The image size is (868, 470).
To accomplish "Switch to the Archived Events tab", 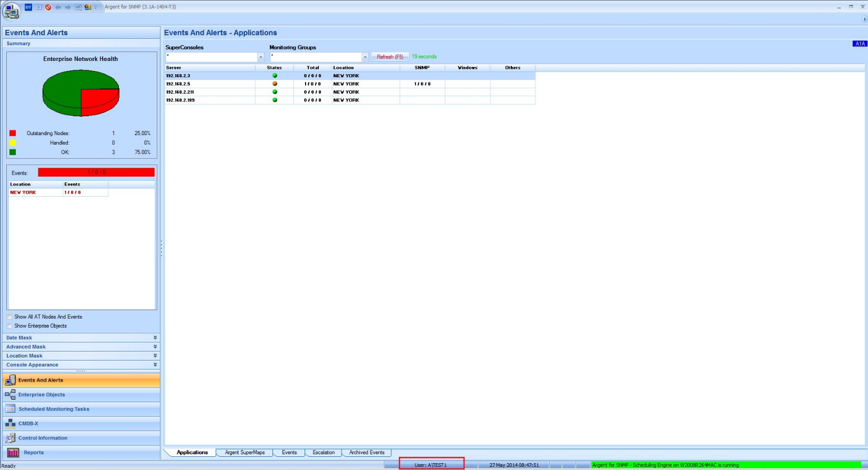I will (367, 453).
